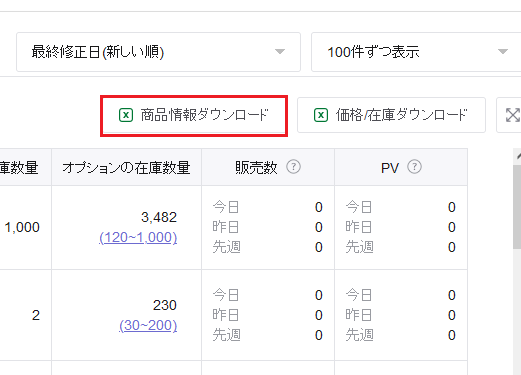This screenshot has width=521, height=375.
Task: Open the (120~1,000) option stock link
Action: 138,237
